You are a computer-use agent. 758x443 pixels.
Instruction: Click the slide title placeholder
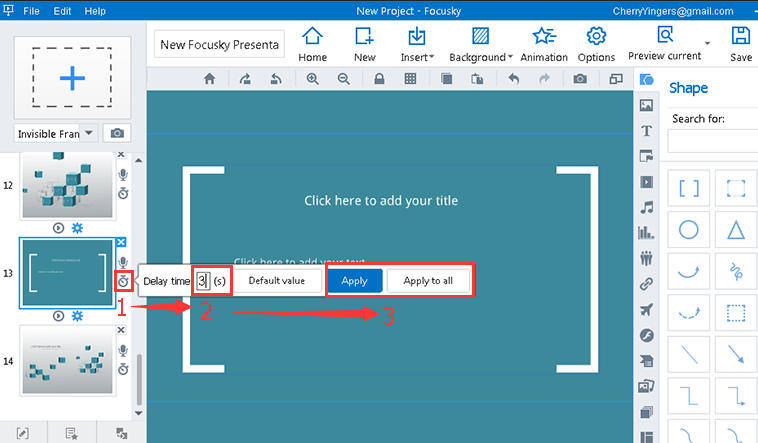381,200
